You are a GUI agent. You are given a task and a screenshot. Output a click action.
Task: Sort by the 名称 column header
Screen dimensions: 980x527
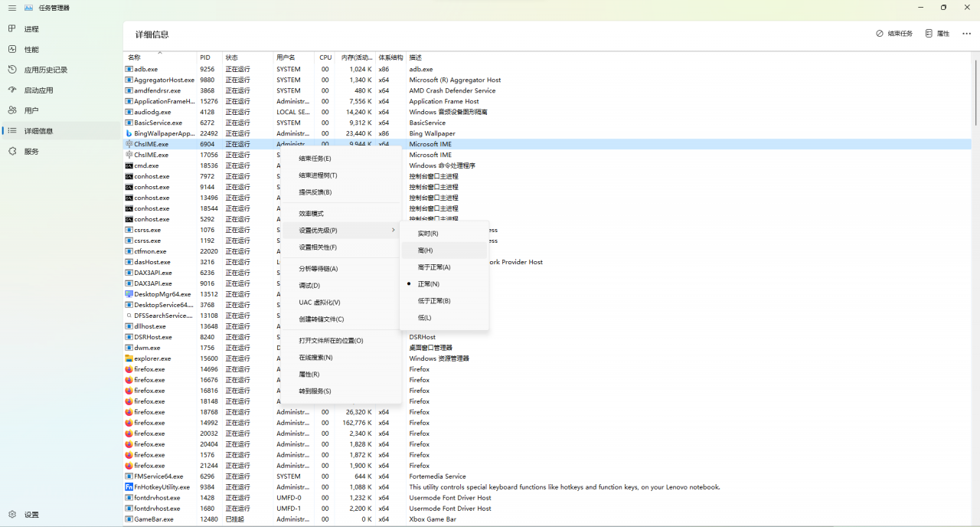click(160, 57)
